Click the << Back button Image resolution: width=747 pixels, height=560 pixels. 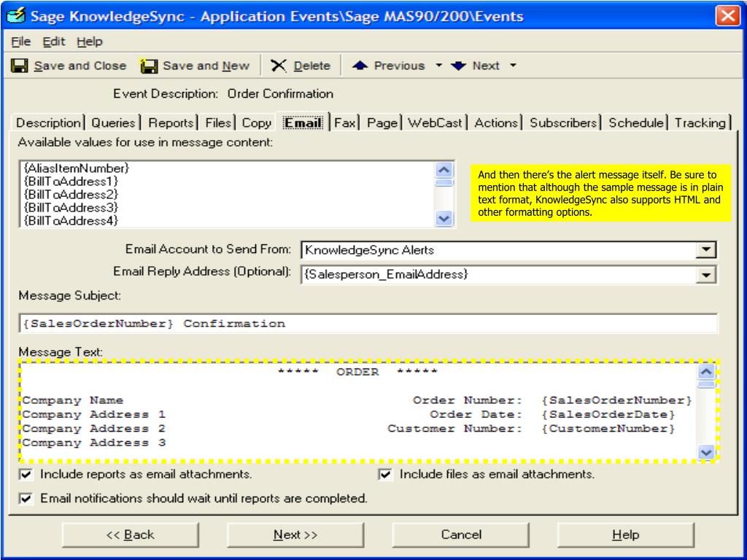click(x=131, y=534)
